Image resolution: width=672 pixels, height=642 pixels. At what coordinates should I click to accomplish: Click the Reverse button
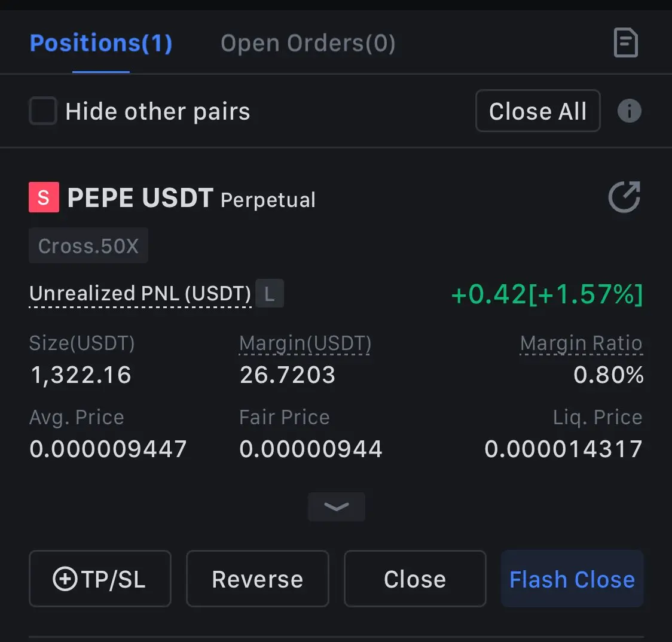pos(258,579)
